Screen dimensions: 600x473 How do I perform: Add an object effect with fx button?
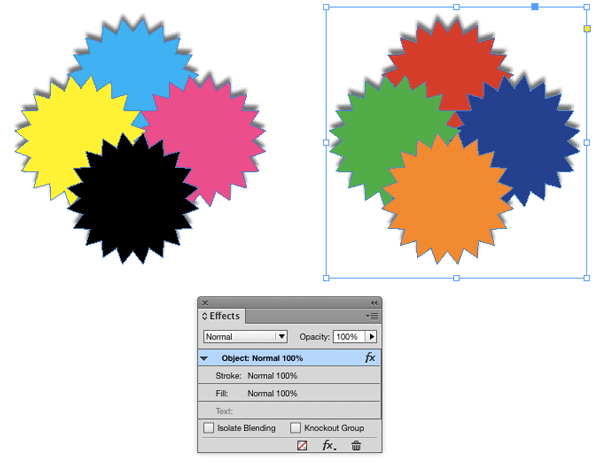(329, 445)
